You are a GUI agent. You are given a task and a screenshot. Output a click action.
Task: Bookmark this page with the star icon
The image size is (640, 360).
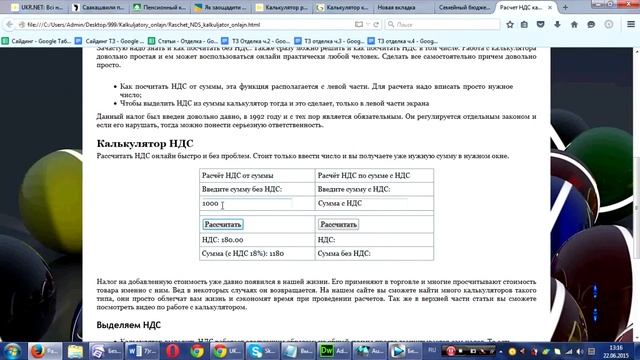point(510,24)
